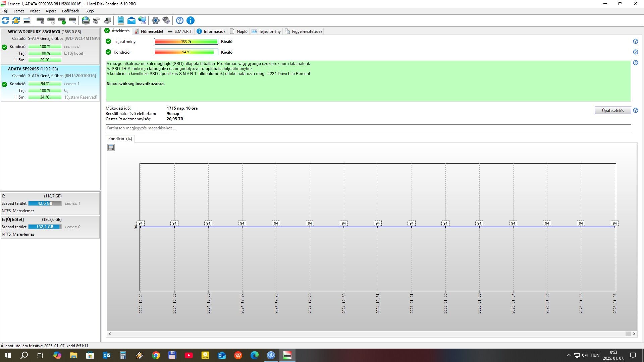Open the Riport menu
The width and height of the screenshot is (644, 362).
[51, 11]
